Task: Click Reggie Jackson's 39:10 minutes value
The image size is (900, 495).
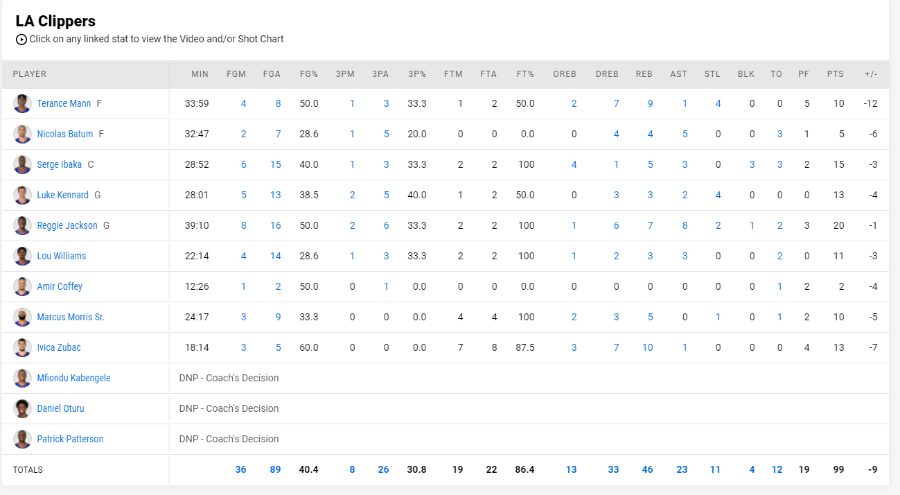Action: point(197,226)
